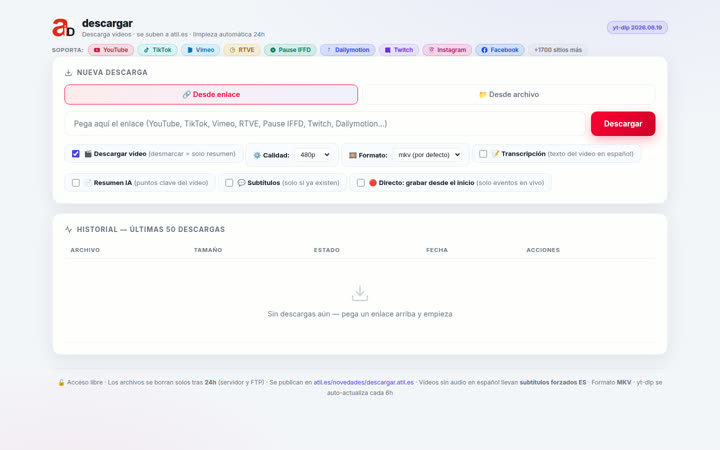Click the red Descargar button
Image resolution: width=720 pixels, height=450 pixels.
click(623, 124)
